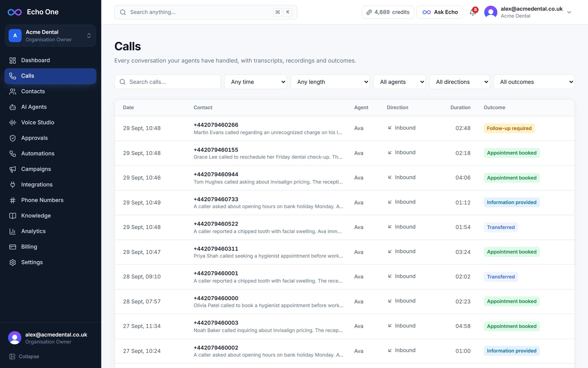Open the Any length filter dropdown
The height and width of the screenshot is (368, 588).
coord(330,82)
